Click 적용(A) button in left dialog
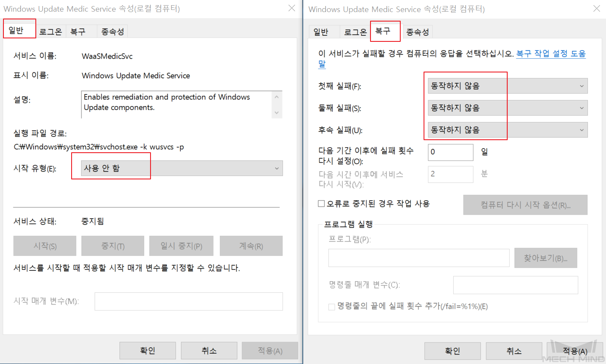 (270, 351)
